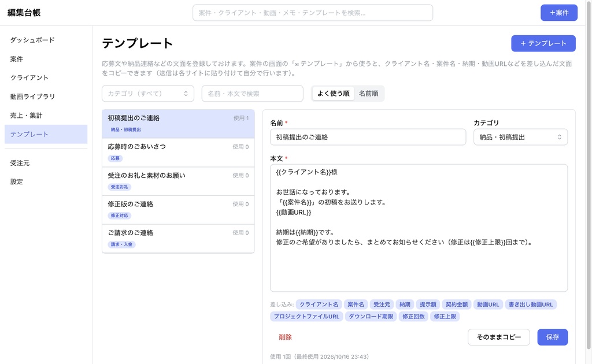Open 受注元 in the sidebar
Viewport: 592px width, 364px height.
pyautogui.click(x=46, y=163)
